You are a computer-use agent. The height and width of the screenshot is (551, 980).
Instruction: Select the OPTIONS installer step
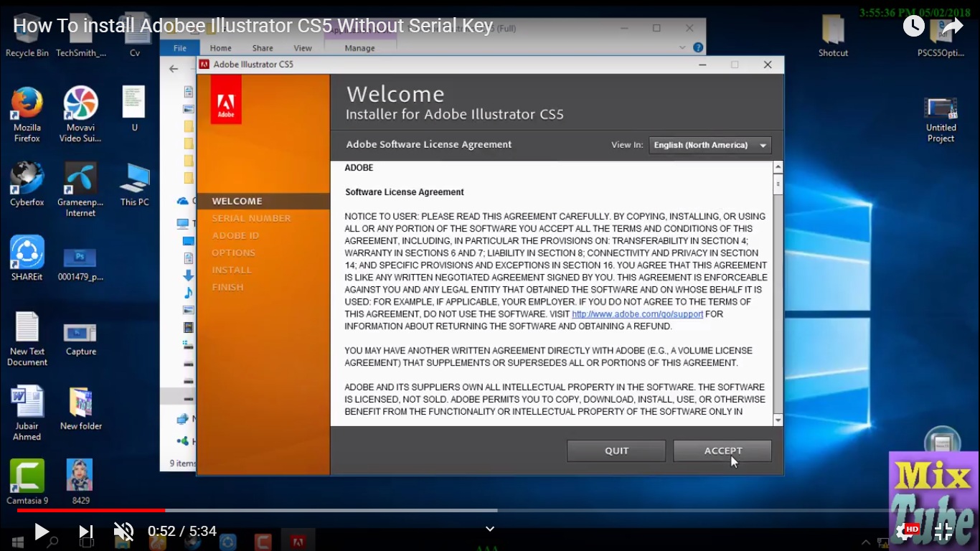pos(233,253)
